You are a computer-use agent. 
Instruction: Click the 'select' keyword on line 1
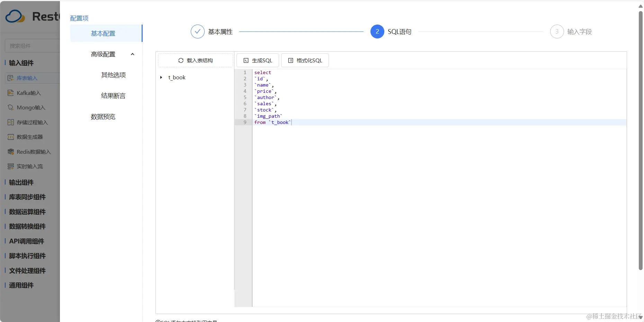[263, 72]
